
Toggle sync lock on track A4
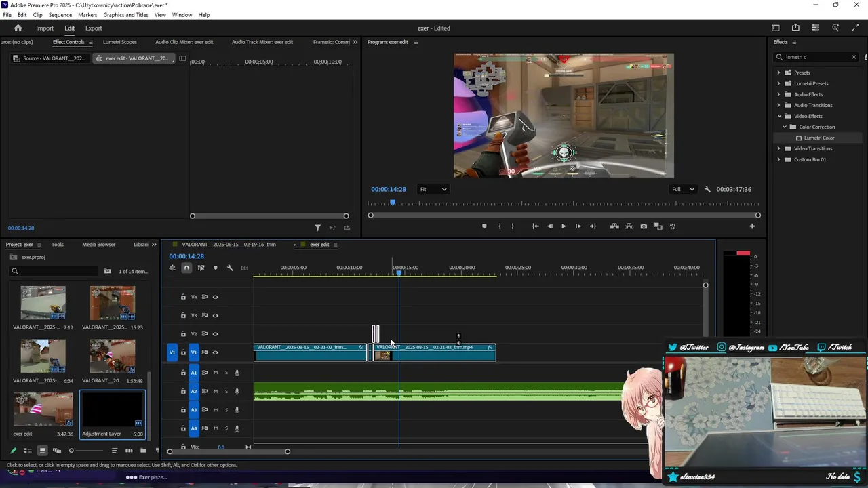point(204,428)
